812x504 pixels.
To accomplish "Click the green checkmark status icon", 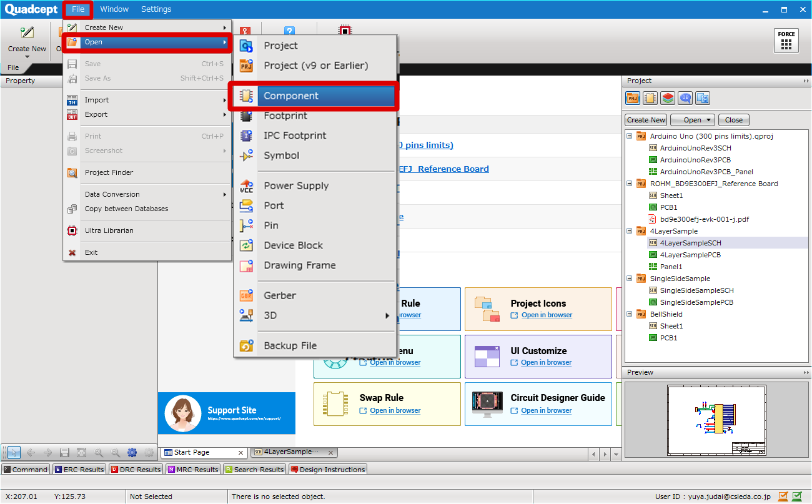I will [x=797, y=497].
